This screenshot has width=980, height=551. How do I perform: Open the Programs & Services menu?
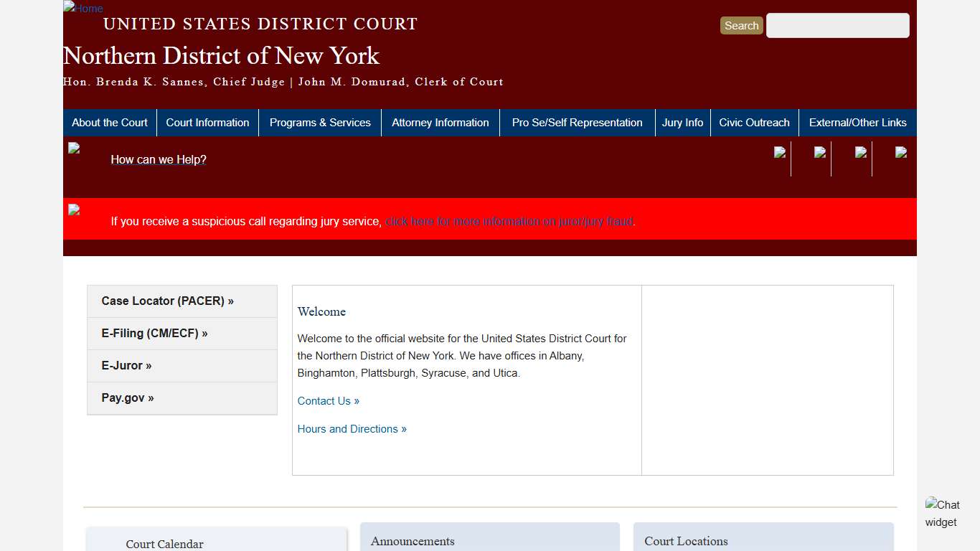pos(320,123)
